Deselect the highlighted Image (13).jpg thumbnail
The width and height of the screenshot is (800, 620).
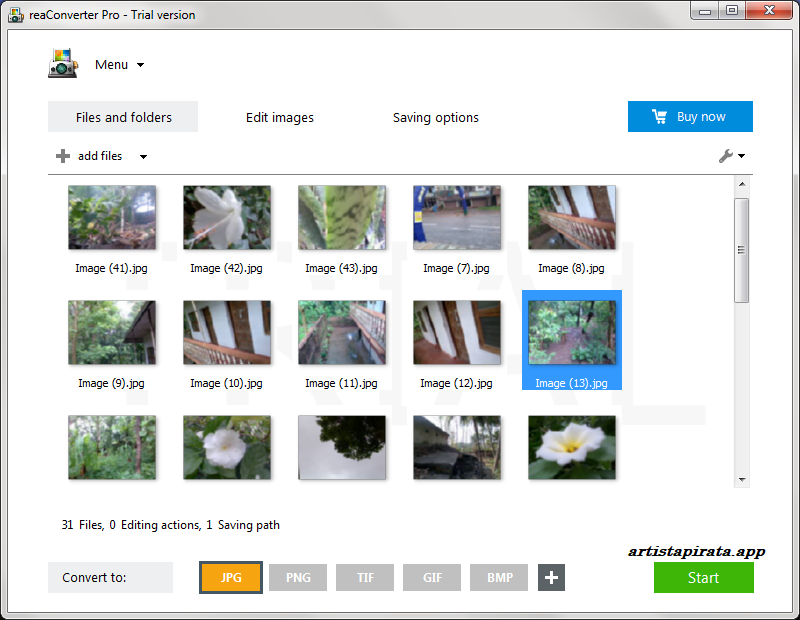click(571, 333)
